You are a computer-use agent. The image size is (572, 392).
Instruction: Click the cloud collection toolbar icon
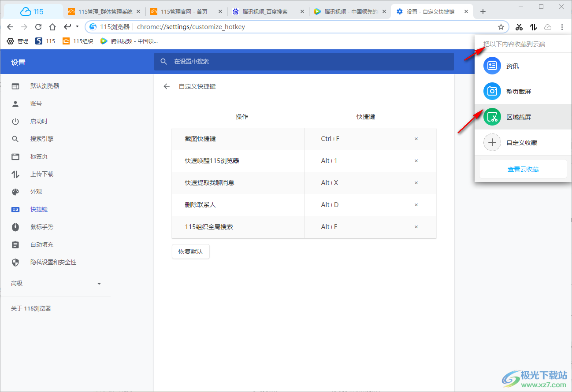[x=548, y=27]
